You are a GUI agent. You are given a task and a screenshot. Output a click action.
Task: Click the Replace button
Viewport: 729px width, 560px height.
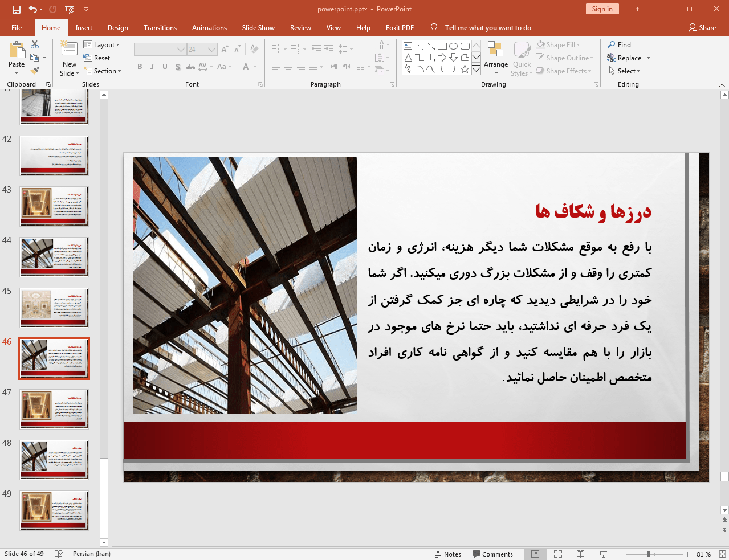[x=625, y=58]
